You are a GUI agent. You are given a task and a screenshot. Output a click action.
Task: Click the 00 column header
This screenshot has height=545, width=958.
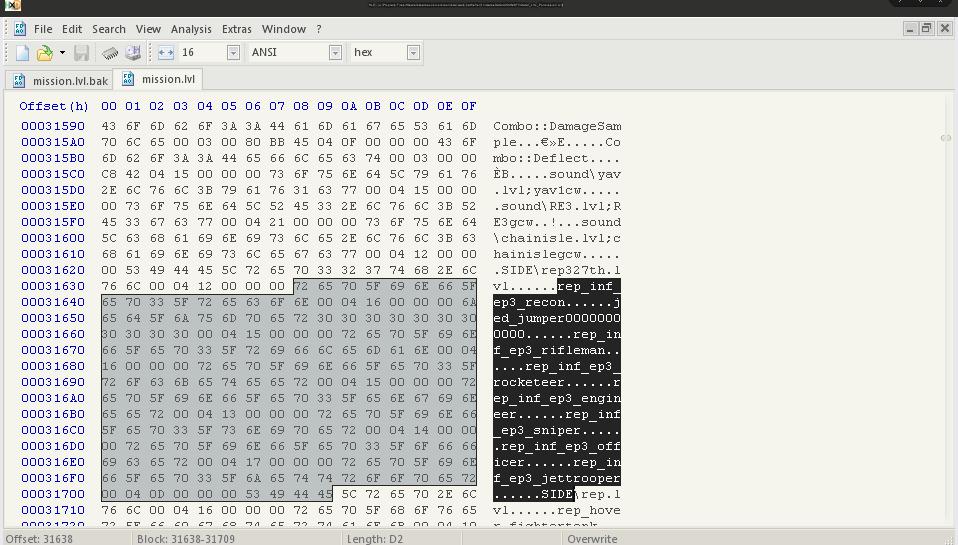tap(109, 106)
